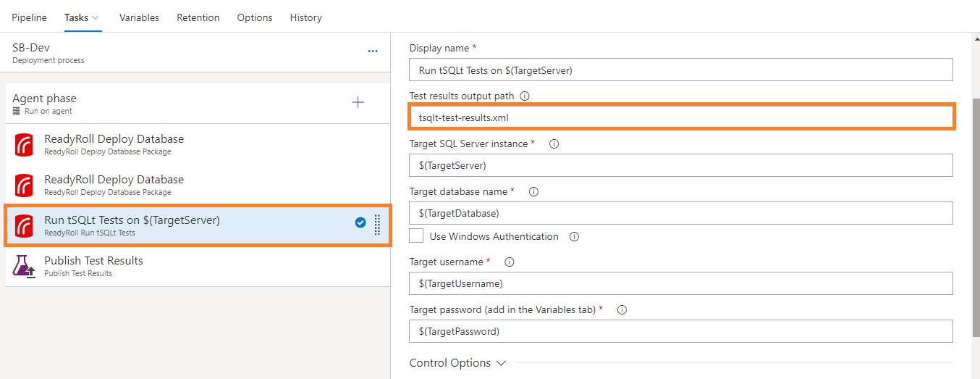The image size is (980, 379).
Task: Click the first ReadyRoll Deploy Database icon
Action: pos(24,145)
